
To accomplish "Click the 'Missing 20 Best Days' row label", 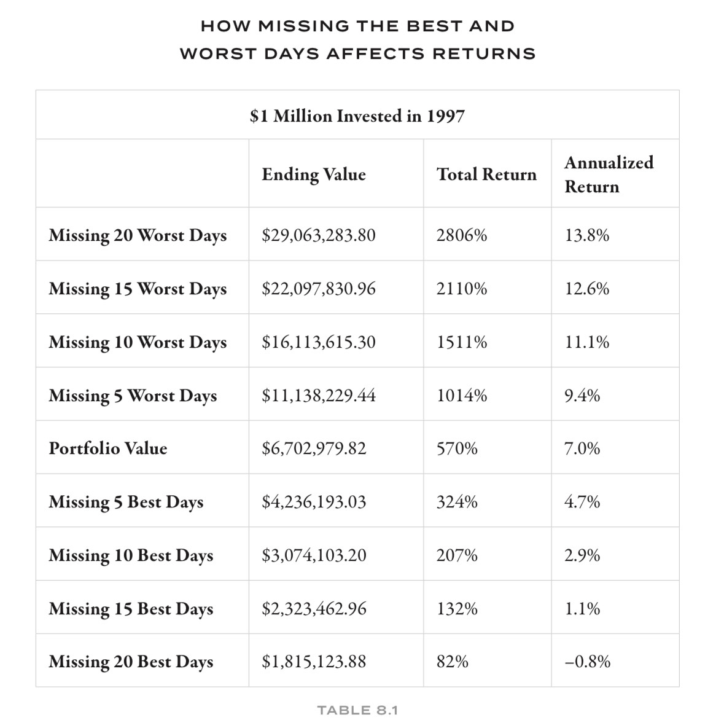I will [131, 662].
